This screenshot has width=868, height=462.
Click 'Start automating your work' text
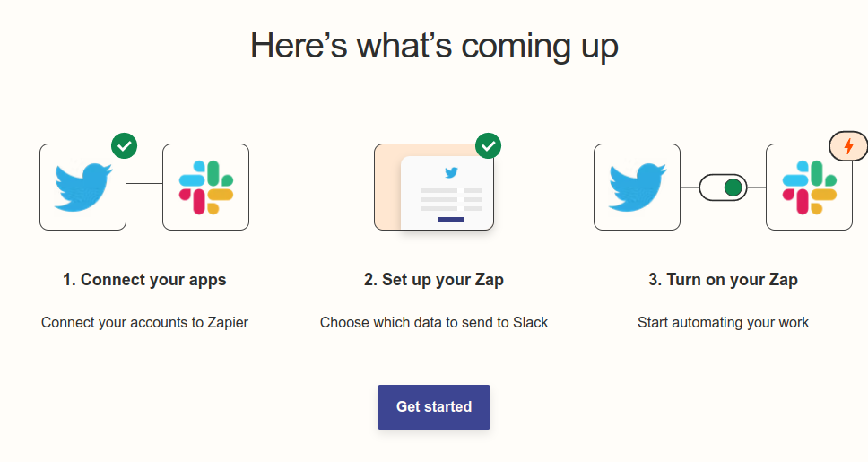coord(723,322)
